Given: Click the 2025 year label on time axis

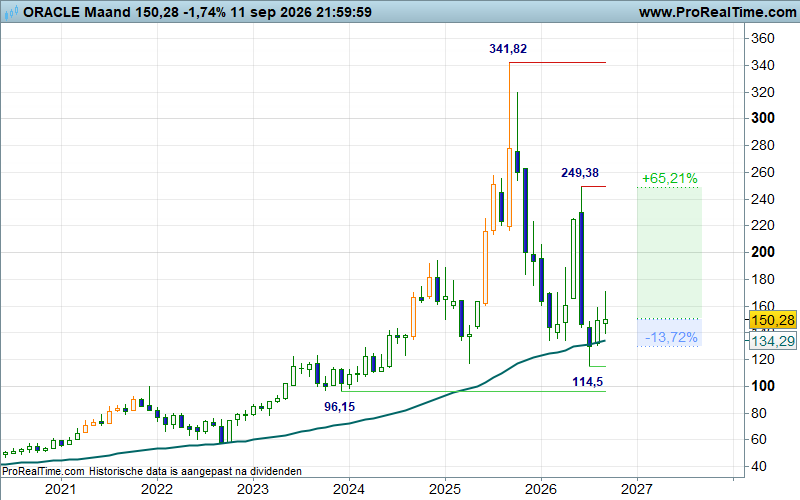Looking at the screenshot, I should pyautogui.click(x=444, y=490).
